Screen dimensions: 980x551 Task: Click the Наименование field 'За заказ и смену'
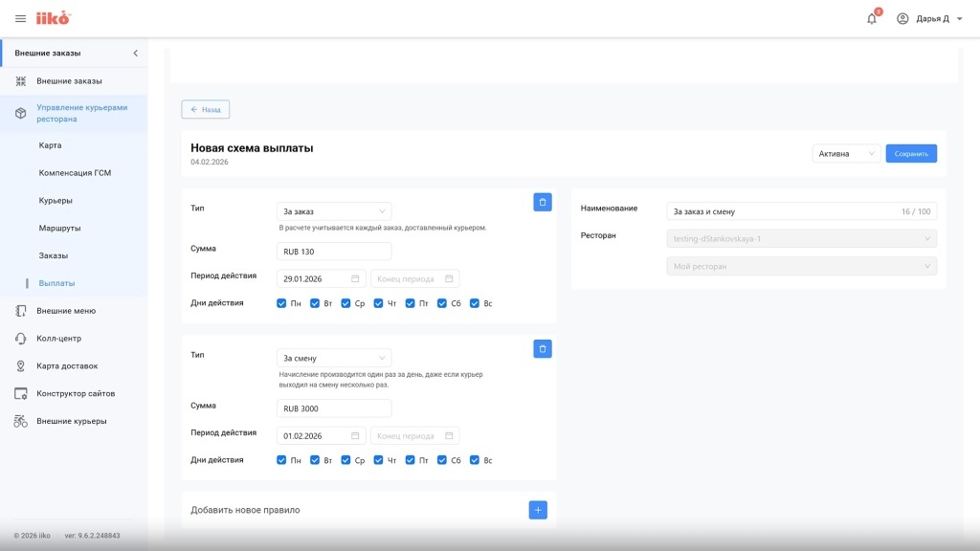click(x=801, y=211)
